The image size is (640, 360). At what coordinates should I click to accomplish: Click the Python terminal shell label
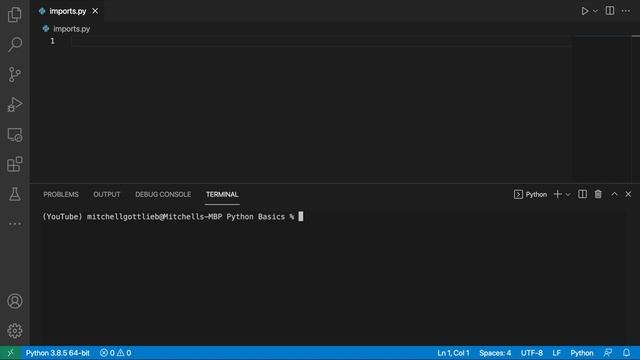(x=530, y=195)
